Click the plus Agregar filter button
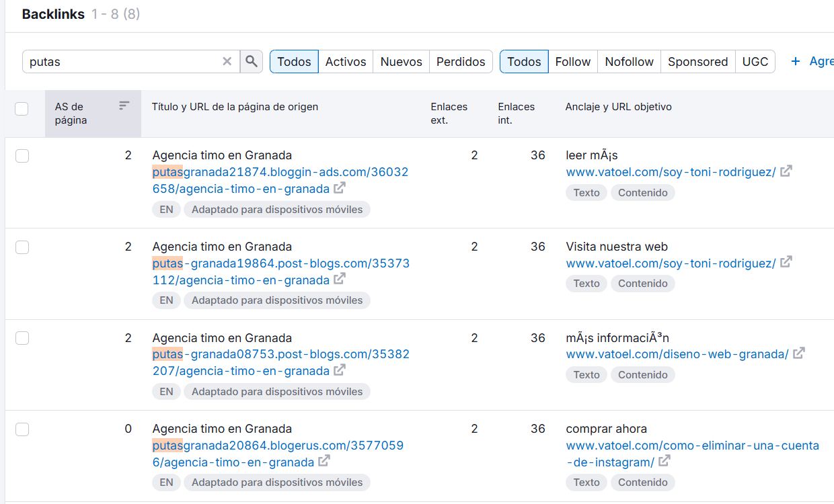 [811, 61]
